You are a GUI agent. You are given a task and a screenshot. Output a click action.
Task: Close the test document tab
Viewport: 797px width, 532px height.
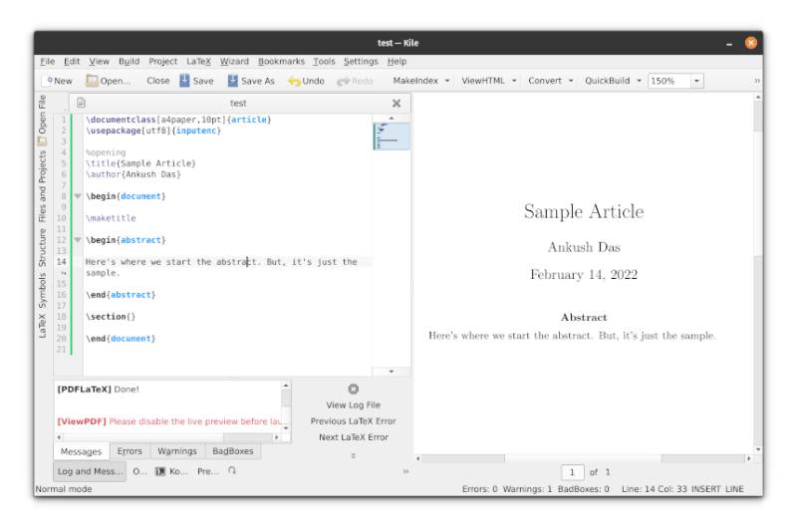coord(397,103)
